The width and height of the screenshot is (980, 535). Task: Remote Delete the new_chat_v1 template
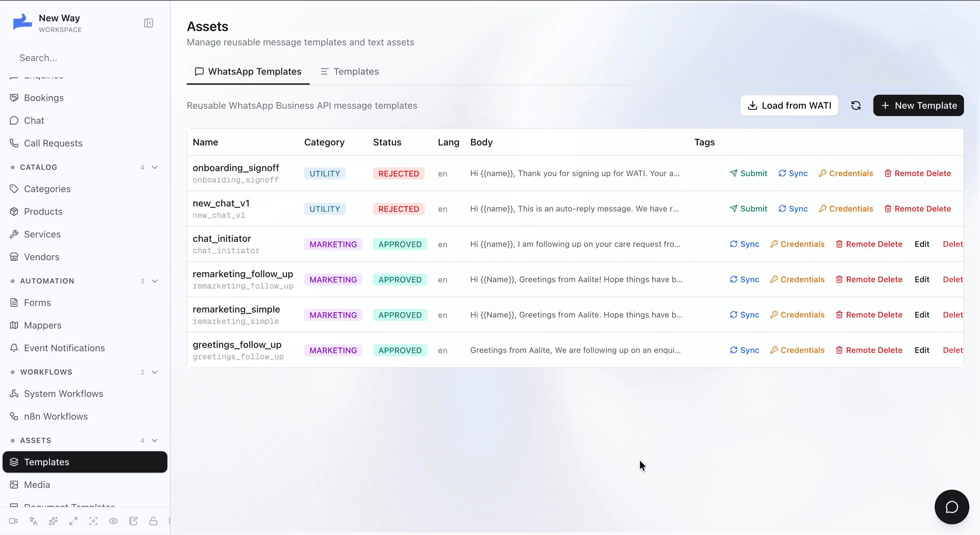pos(918,209)
